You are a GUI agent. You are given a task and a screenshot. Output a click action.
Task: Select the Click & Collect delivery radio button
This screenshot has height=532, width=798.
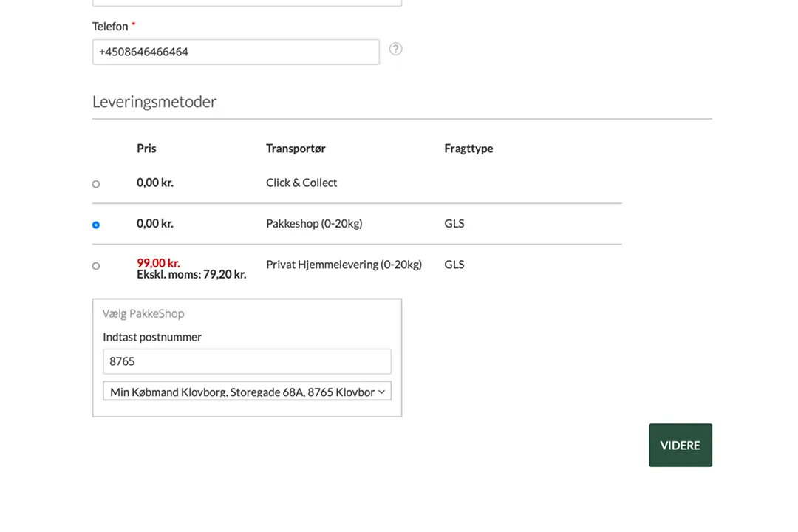point(95,184)
